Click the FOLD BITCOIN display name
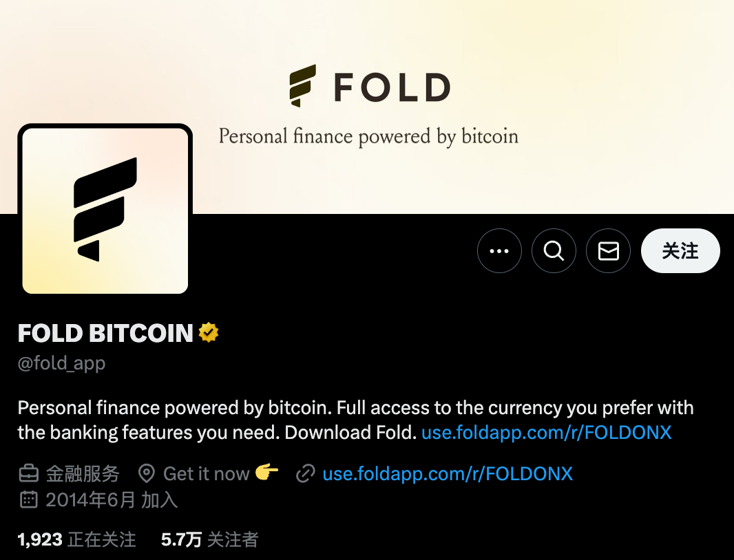The image size is (734, 560). [105, 333]
